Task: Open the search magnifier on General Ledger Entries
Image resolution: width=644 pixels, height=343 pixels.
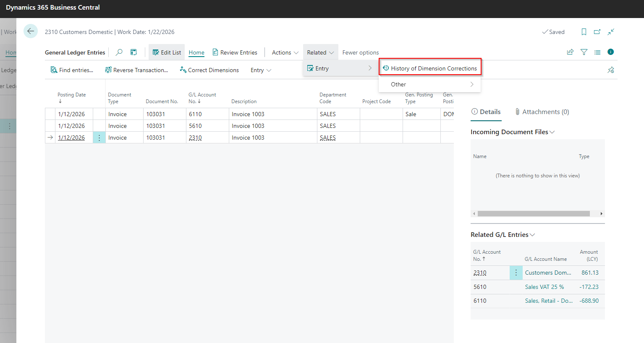Action: (x=119, y=52)
